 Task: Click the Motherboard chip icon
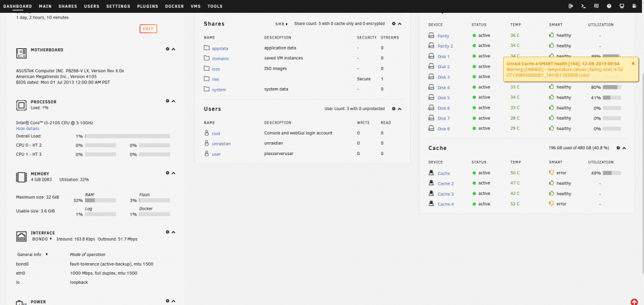point(21,53)
